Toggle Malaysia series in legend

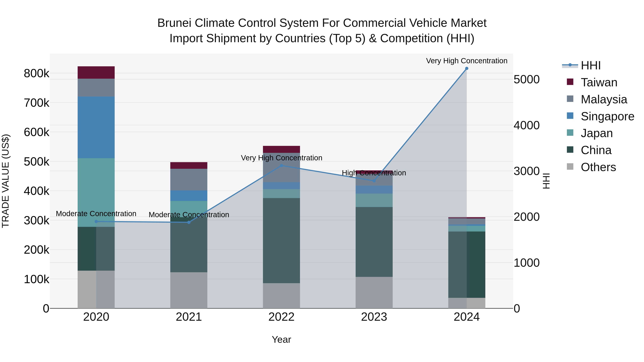click(x=597, y=99)
